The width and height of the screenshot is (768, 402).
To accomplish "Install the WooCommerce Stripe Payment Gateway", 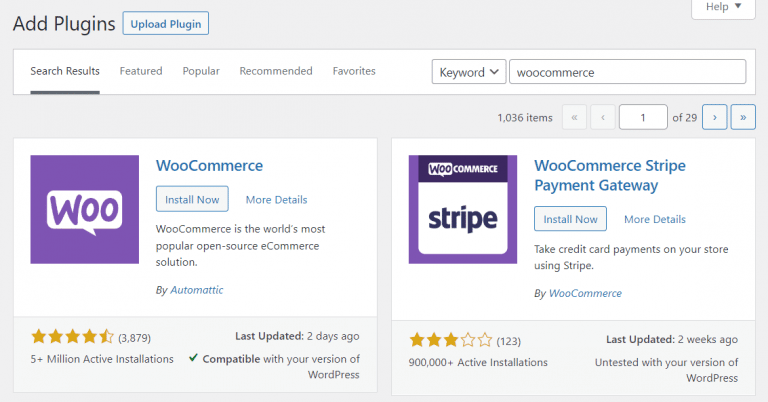I will [570, 219].
